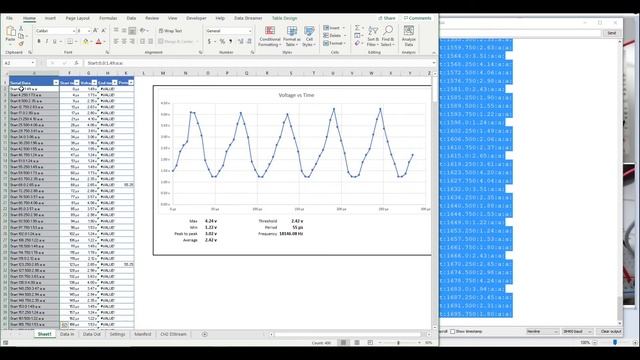Toggle Underline formatting

pos(55,42)
